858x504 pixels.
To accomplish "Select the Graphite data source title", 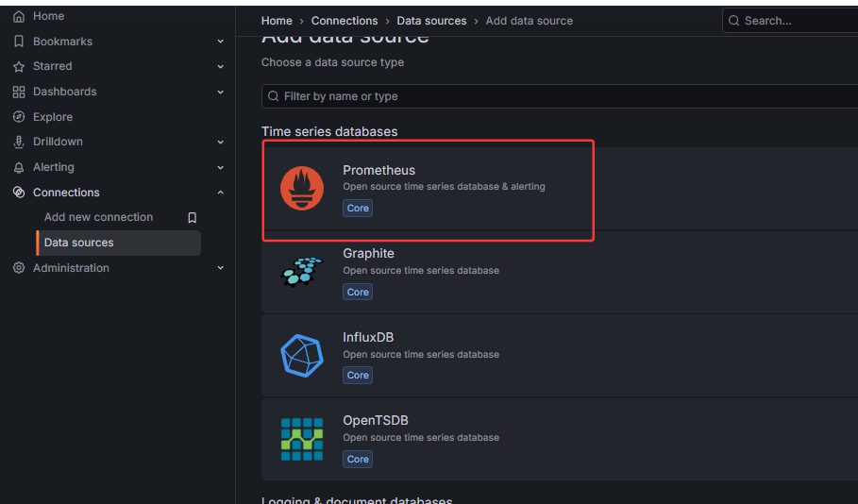I will (369, 254).
